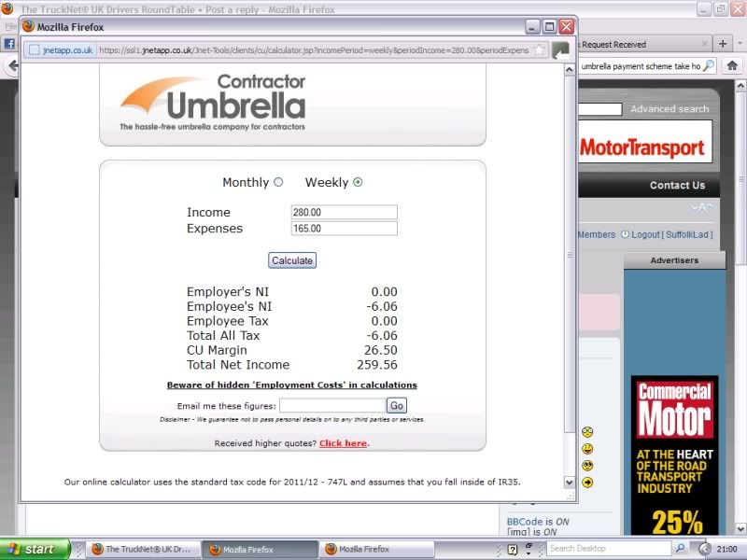This screenshot has width=747, height=560.
Task: Click the TruckNet page scrollbar's down arrow
Action: coord(740,528)
